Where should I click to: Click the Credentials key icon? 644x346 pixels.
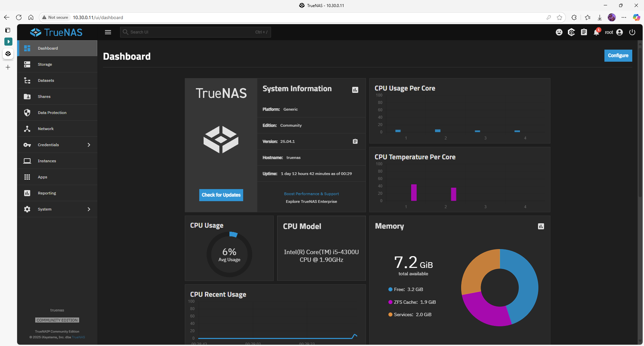(x=27, y=145)
